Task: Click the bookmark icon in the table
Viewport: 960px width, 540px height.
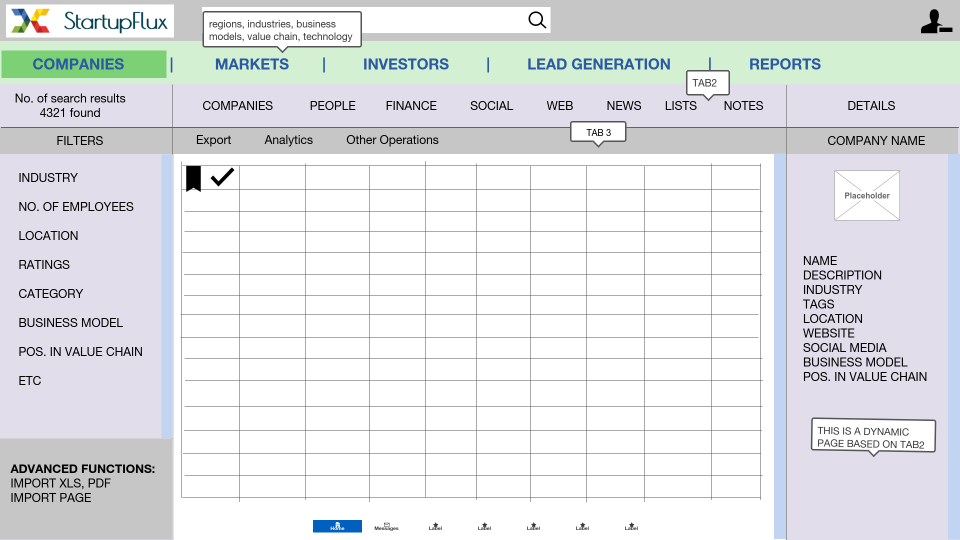Action: [x=194, y=178]
